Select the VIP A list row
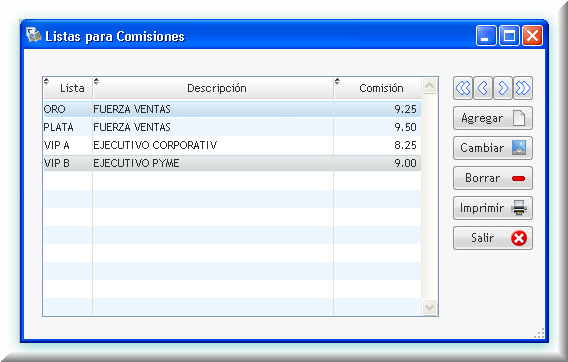Viewport: 568px width, 362px height. click(232, 145)
